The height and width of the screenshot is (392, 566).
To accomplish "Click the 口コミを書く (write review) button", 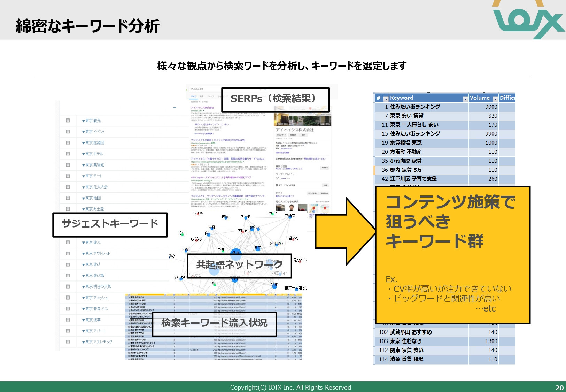I will pyautogui.click(x=313, y=193).
